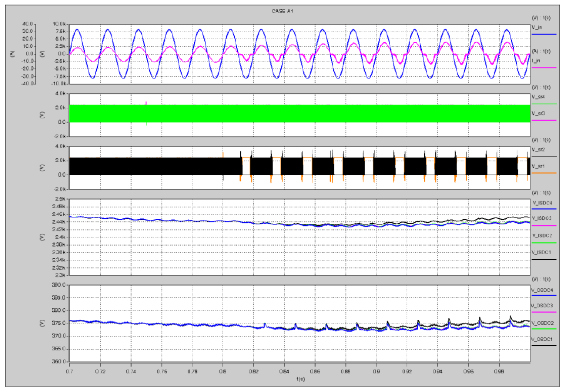Select the V_OSDC4 legend entry

(x=542, y=290)
